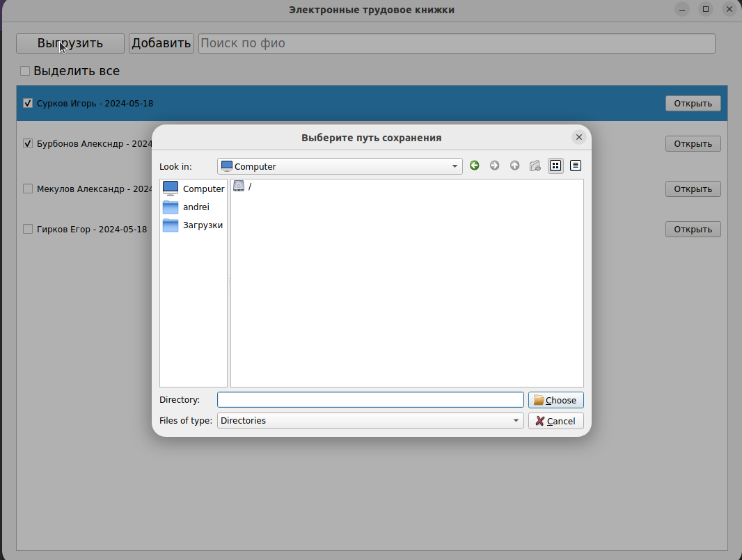Click the 'Добавить' button
The height and width of the screenshot is (560, 742).
(x=161, y=43)
